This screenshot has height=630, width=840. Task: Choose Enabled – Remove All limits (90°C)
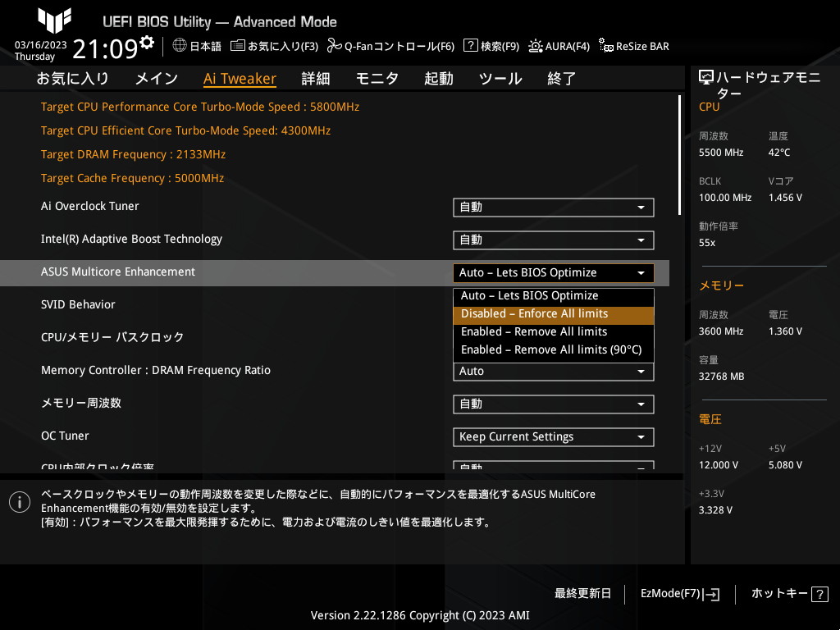click(x=554, y=349)
